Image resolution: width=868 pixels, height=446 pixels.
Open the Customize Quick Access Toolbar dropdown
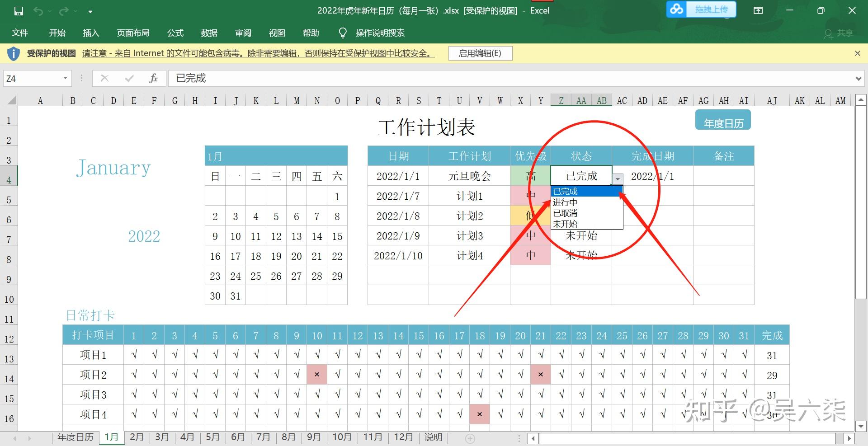point(90,11)
